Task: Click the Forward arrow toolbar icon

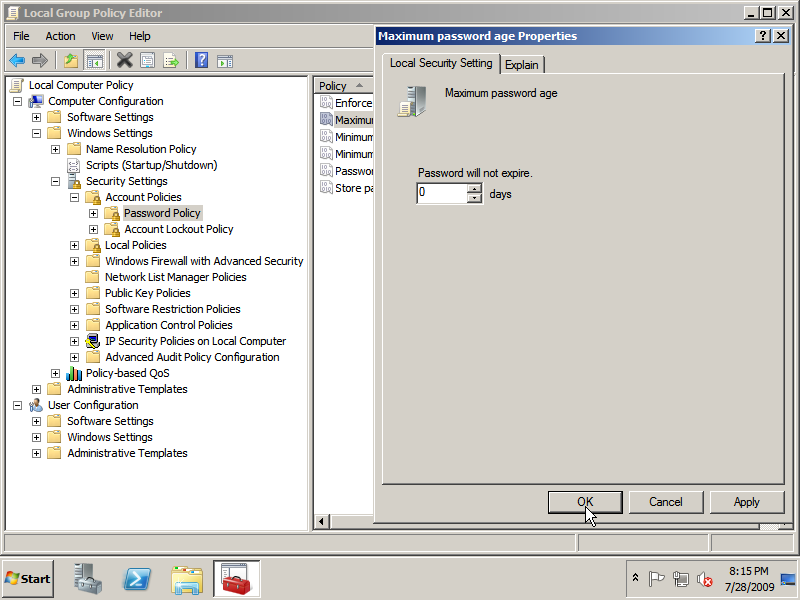Action: pyautogui.click(x=40, y=61)
